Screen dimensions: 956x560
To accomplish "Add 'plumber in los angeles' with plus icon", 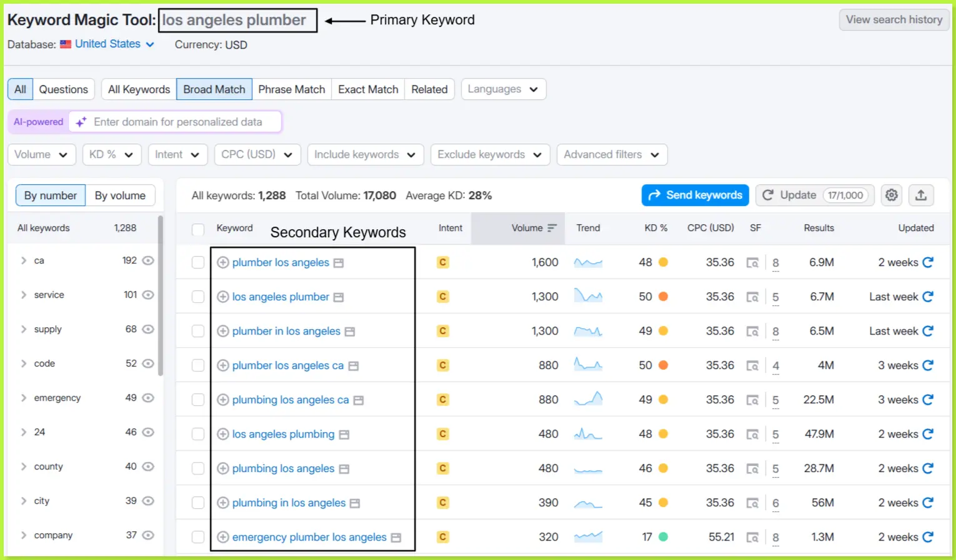I will tap(222, 332).
